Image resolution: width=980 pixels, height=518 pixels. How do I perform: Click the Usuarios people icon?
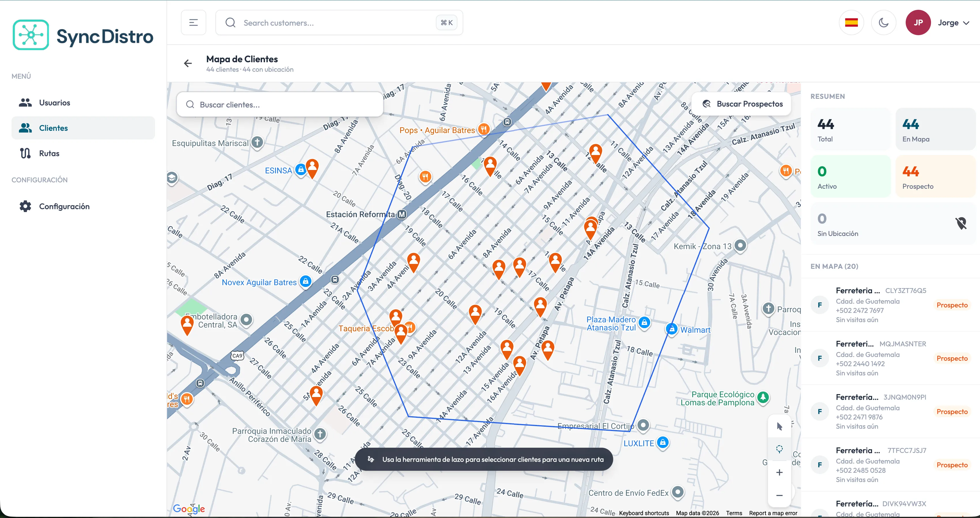click(25, 103)
